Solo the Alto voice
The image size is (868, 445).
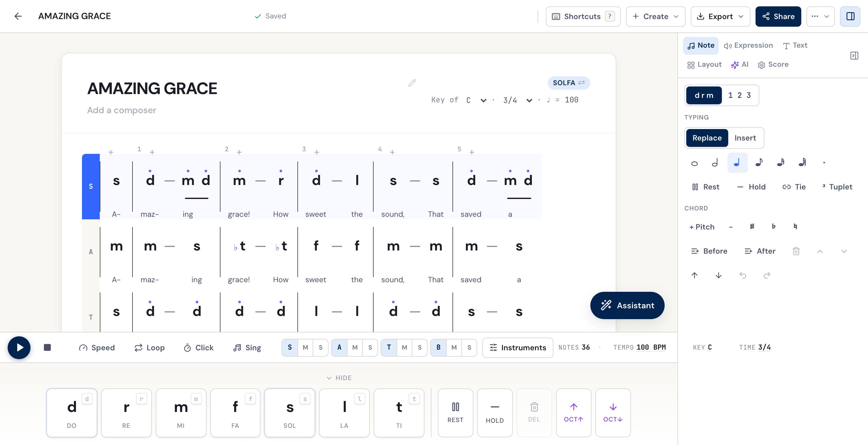(x=370, y=347)
